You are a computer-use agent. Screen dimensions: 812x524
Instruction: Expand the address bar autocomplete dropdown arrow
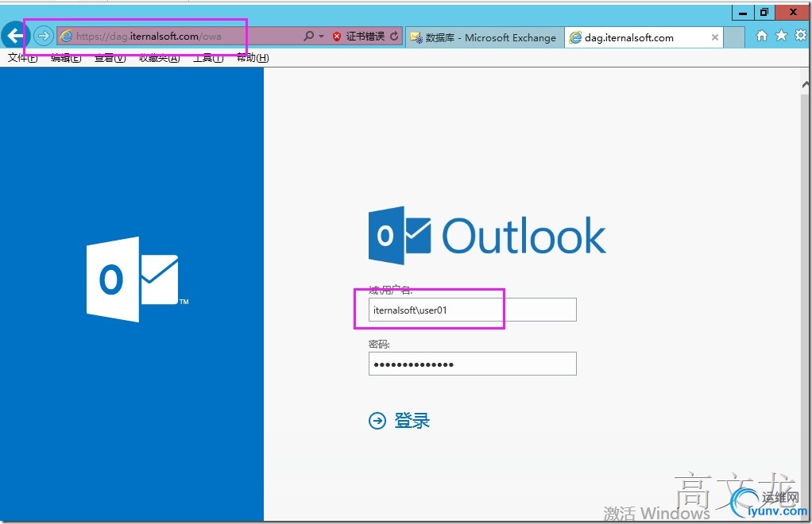point(322,37)
